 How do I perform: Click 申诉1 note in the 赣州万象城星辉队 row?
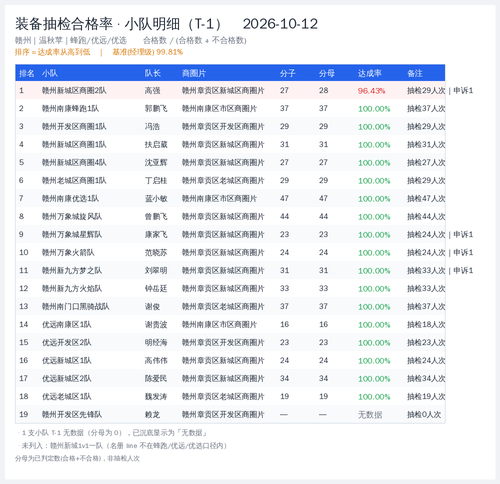[463, 235]
